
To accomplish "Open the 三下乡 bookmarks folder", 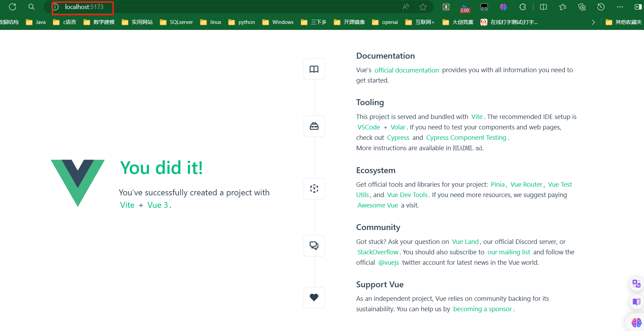I will click(x=313, y=22).
